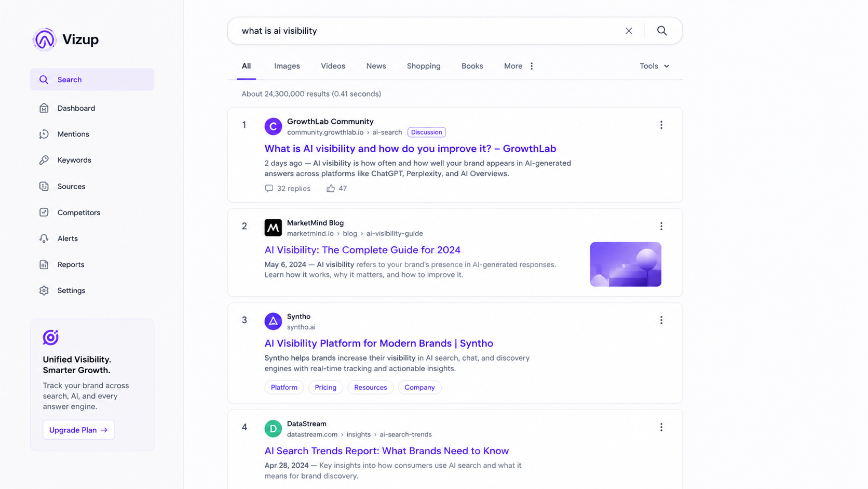Click the DataStream avatar icon

coord(273,429)
